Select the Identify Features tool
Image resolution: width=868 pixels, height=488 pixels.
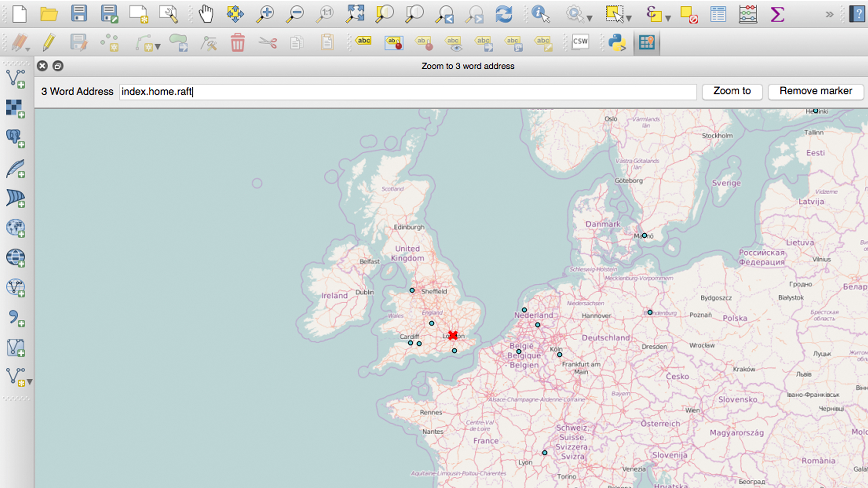541,14
